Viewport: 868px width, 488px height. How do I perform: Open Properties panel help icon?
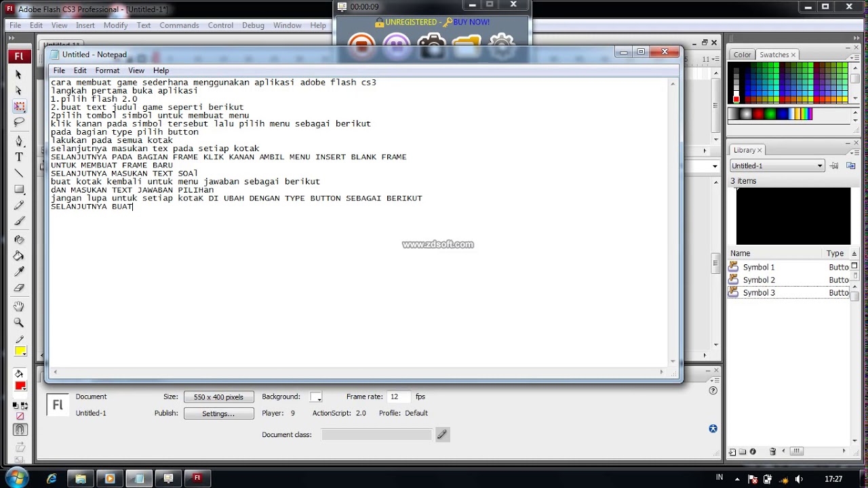coord(713,390)
